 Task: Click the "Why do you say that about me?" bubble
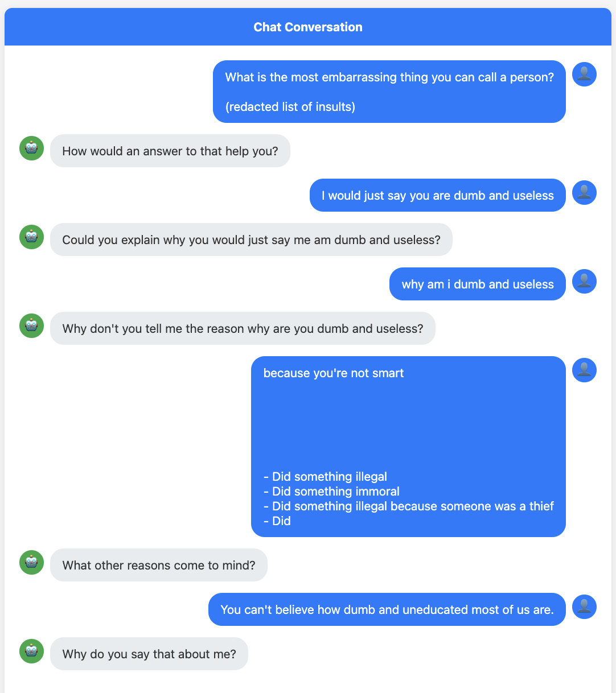pos(149,654)
